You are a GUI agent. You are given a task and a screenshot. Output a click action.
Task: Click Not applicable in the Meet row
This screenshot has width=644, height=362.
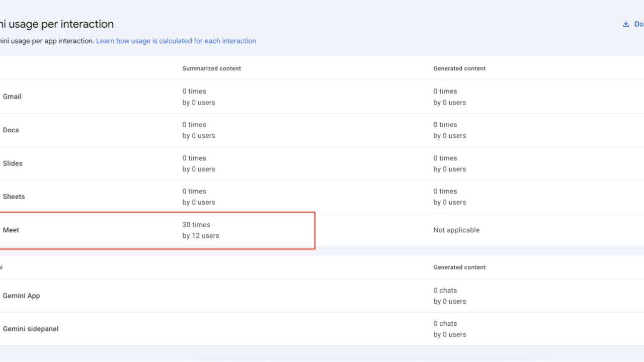456,230
